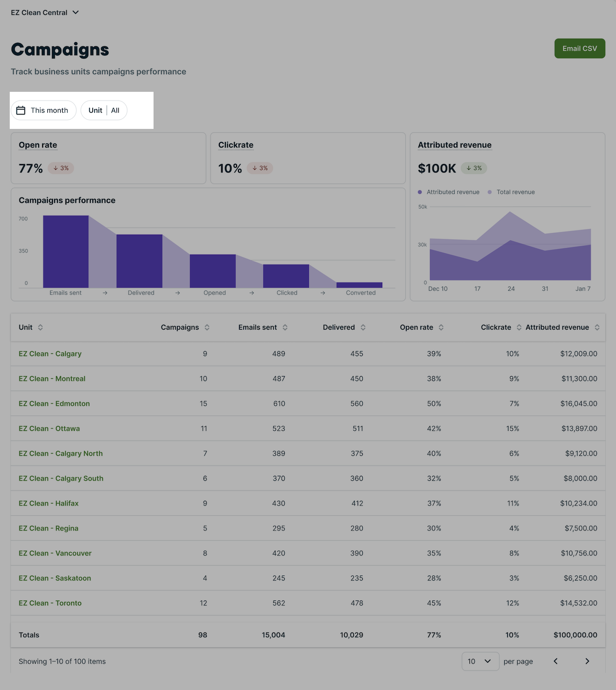
Task: Open This month date range filter
Action: pos(44,110)
